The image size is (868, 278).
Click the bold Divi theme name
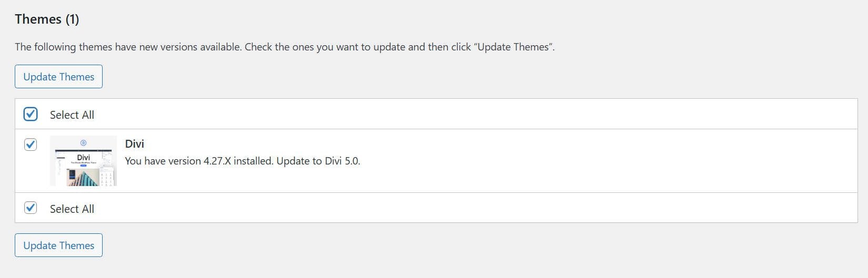(134, 144)
